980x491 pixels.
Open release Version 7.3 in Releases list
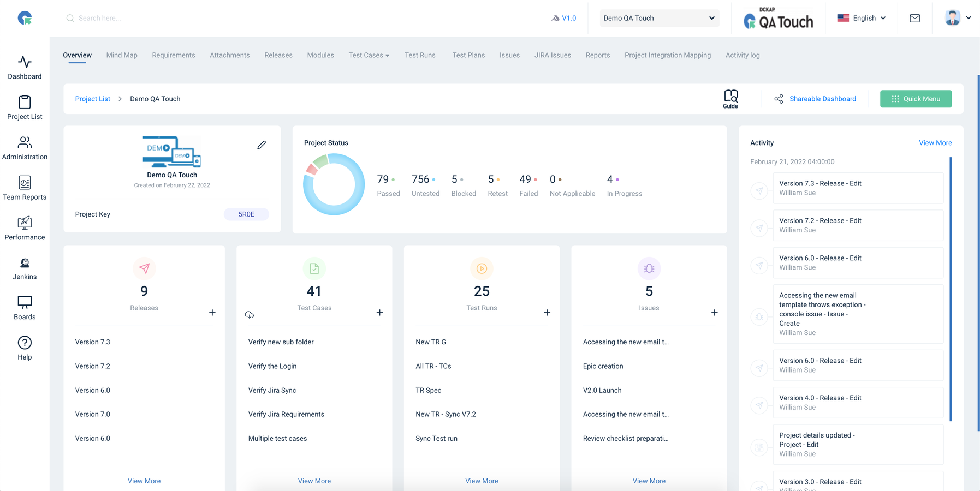(93, 342)
